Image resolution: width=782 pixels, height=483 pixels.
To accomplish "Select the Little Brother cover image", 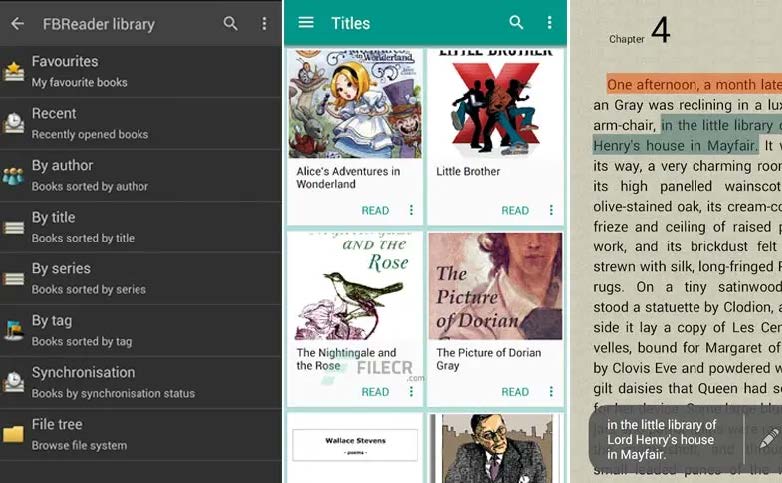I will [x=496, y=103].
